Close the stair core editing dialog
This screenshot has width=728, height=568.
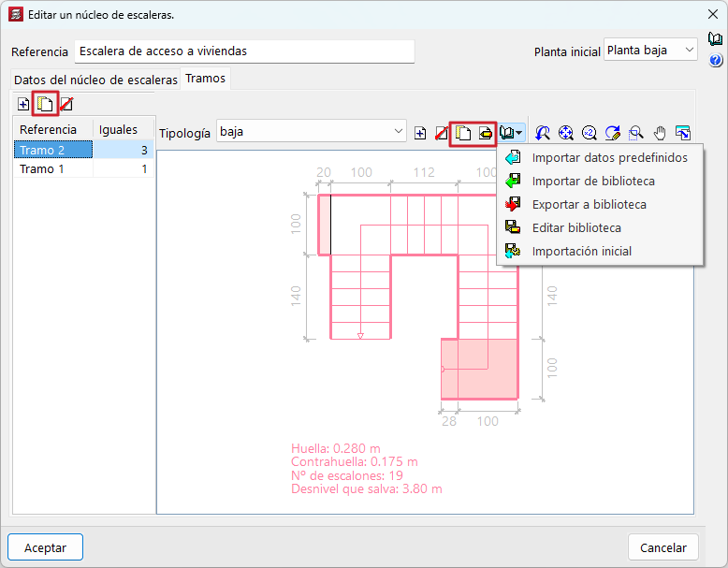713,14
